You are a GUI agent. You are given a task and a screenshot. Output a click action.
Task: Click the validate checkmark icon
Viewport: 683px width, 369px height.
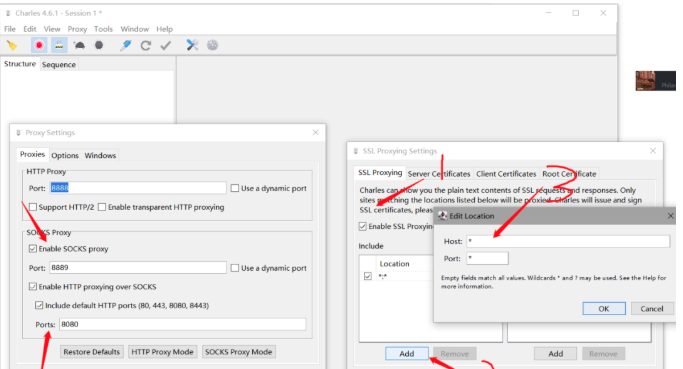[166, 45]
